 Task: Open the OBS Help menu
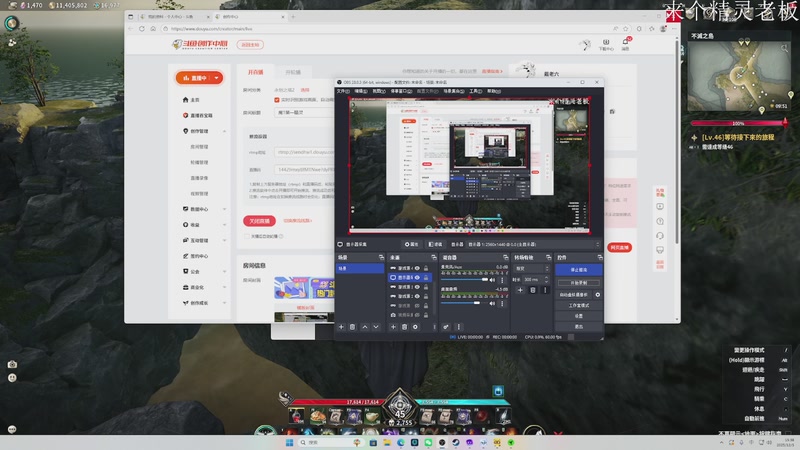coord(493,91)
